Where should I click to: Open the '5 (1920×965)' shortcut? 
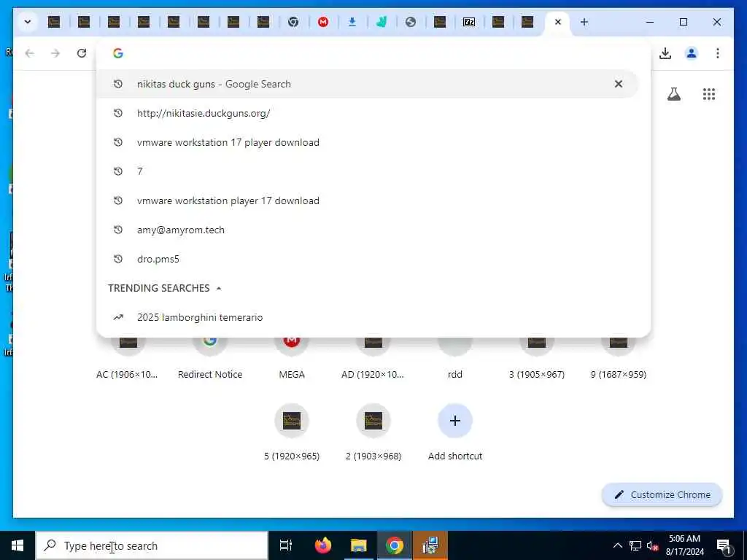coord(292,432)
